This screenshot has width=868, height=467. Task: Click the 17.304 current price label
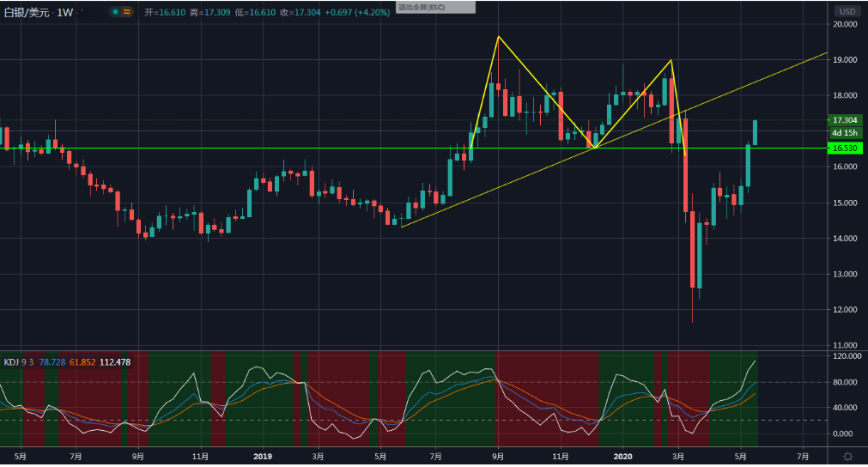tap(845, 120)
